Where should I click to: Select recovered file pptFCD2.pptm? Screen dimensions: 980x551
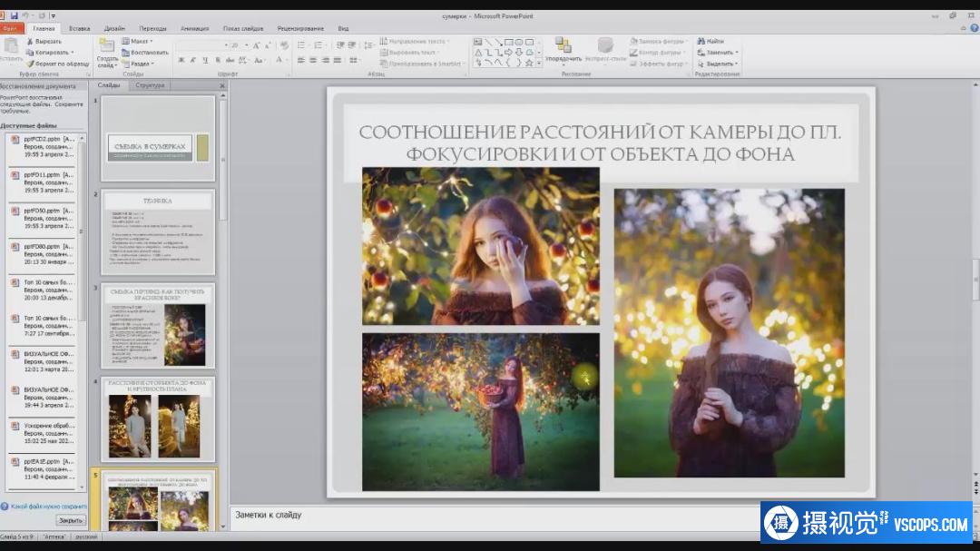tap(44, 147)
